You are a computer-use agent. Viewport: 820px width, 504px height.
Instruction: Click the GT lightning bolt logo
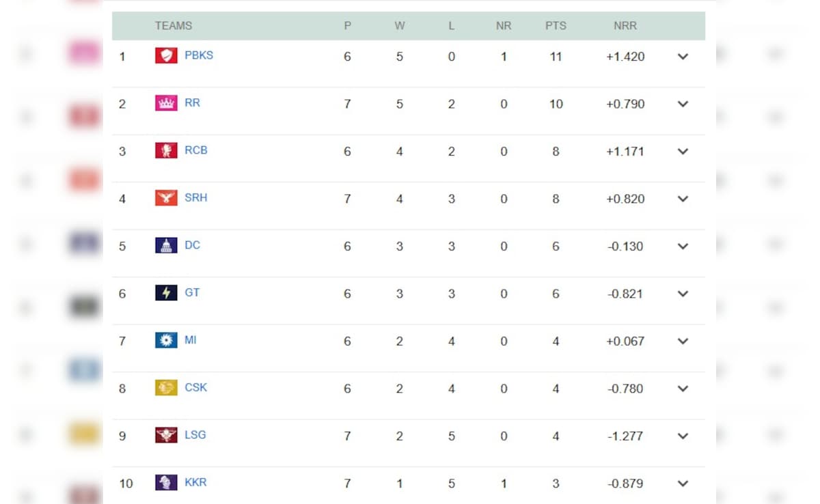pyautogui.click(x=166, y=293)
